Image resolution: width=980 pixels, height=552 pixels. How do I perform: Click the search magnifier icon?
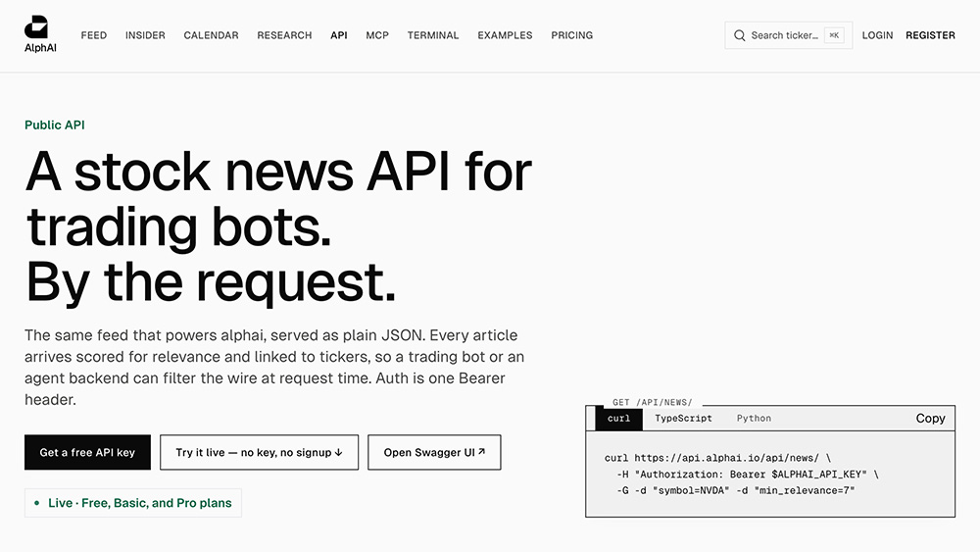coord(739,35)
